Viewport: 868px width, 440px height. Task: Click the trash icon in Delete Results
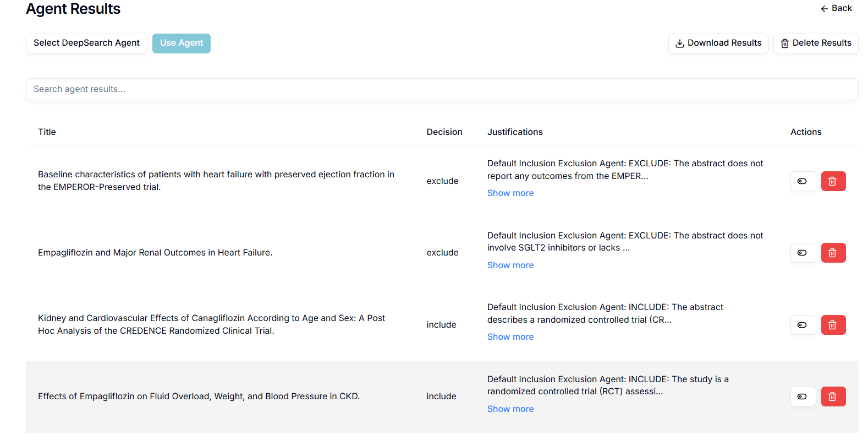pos(785,44)
